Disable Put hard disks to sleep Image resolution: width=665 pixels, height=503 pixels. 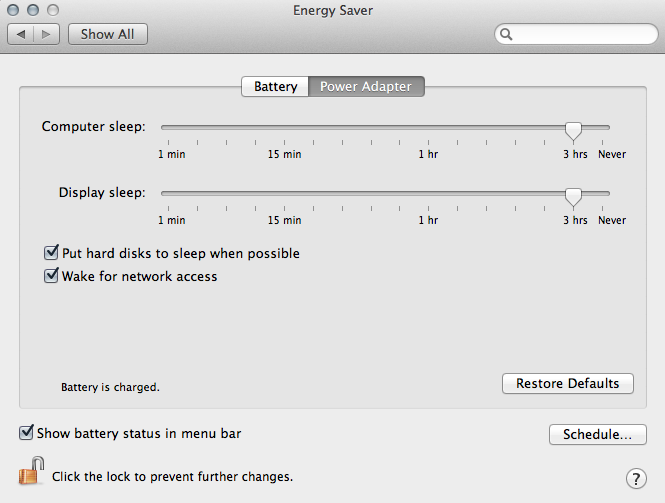52,254
